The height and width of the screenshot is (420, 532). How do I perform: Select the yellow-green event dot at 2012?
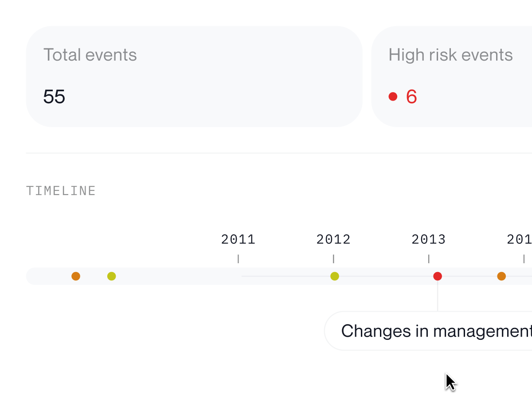[x=335, y=276]
